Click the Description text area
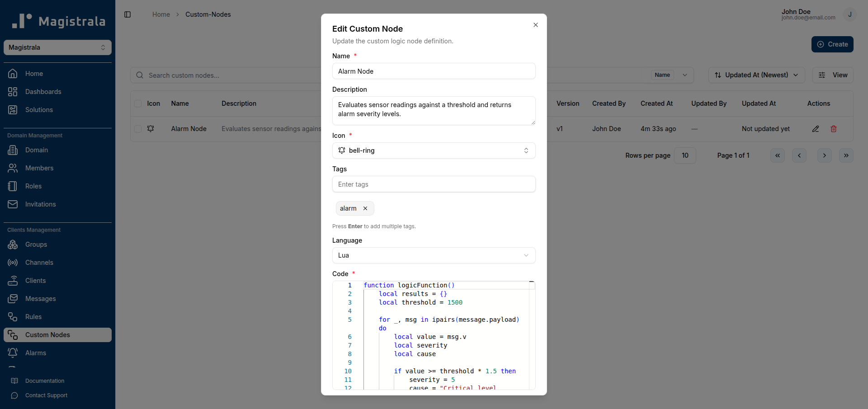Viewport: 868px width, 409px height. (x=434, y=111)
